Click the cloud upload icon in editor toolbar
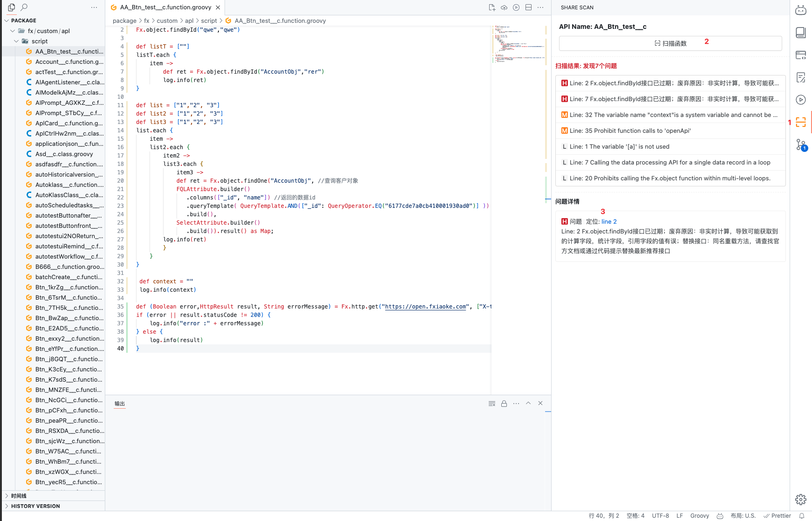 click(504, 7)
